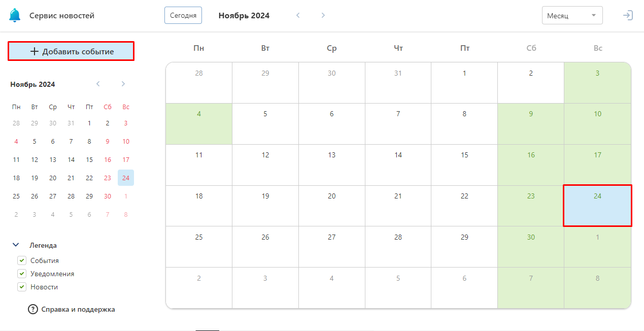This screenshot has height=331, width=644.
Task: Show next month in the sidebar mini calendar
Action: [x=123, y=84]
